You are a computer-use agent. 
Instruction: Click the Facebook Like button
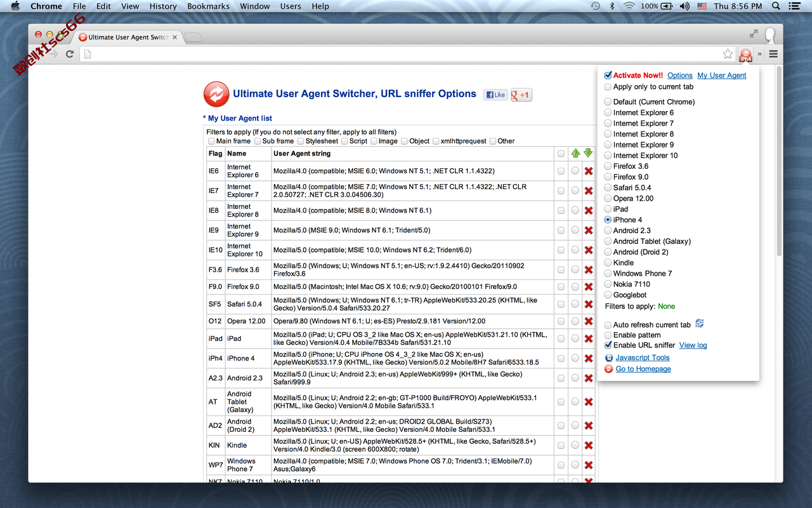click(495, 95)
